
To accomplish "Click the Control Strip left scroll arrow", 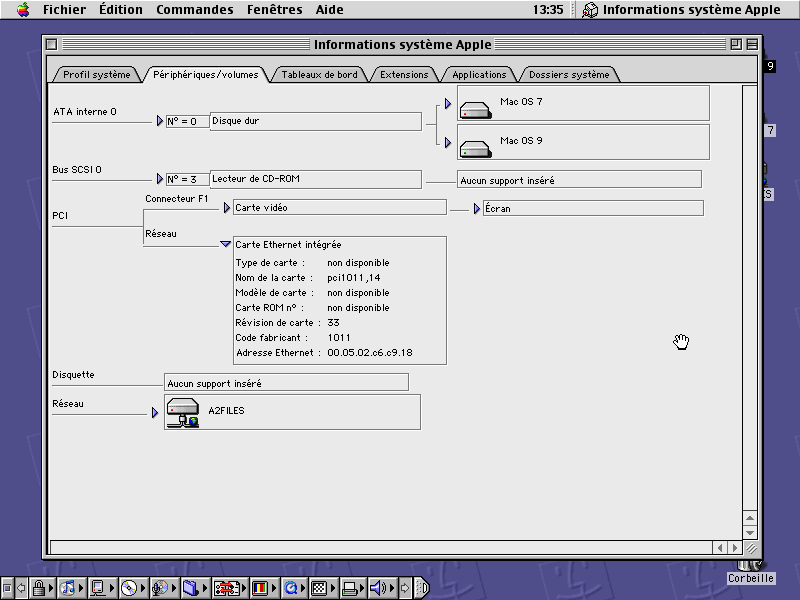I will tap(21, 588).
